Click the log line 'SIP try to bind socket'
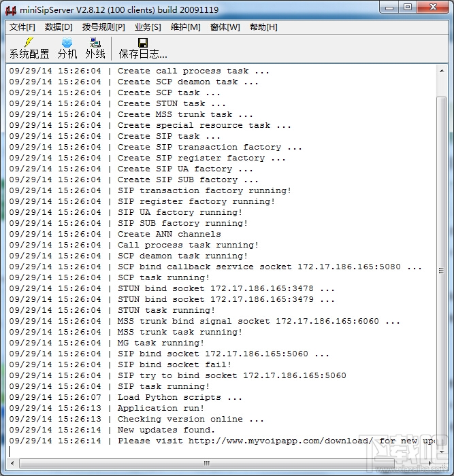Viewport: 454px width, 476px height. click(x=232, y=376)
